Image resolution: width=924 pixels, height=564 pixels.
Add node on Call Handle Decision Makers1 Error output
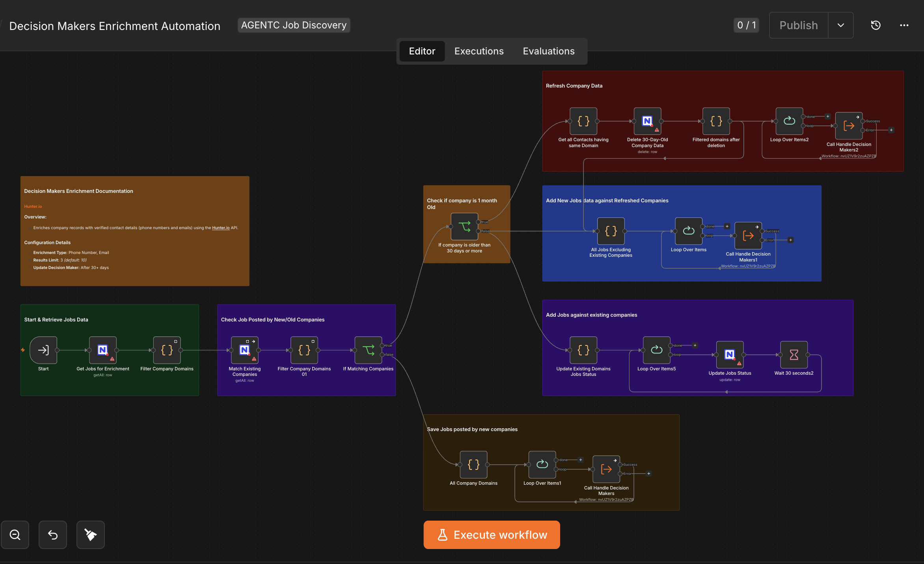(x=790, y=240)
